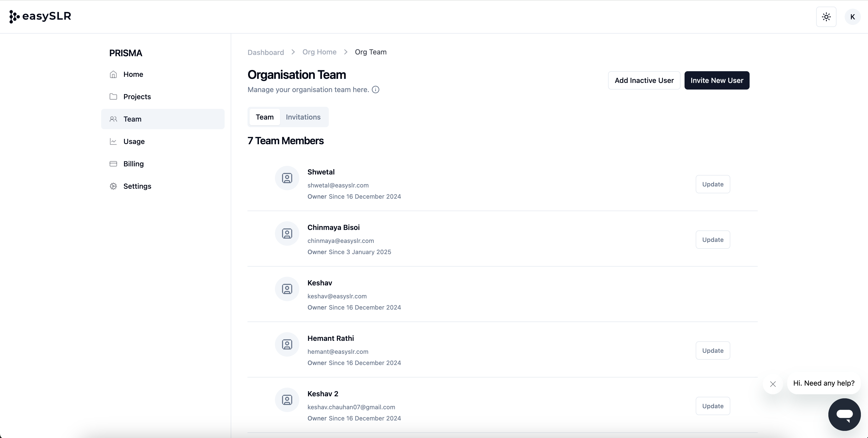Dismiss the 'Need any help?' chat prompt
This screenshot has width=868, height=438.
pos(773,384)
